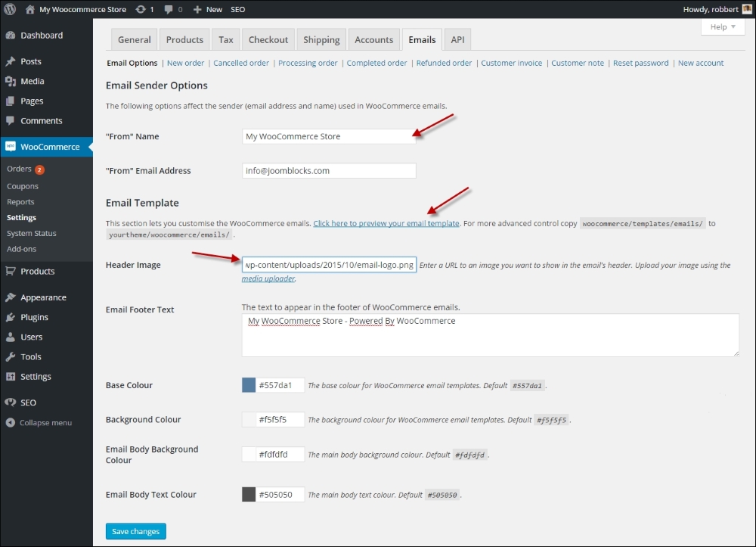
Task: Select the Media library icon
Action: [12, 81]
